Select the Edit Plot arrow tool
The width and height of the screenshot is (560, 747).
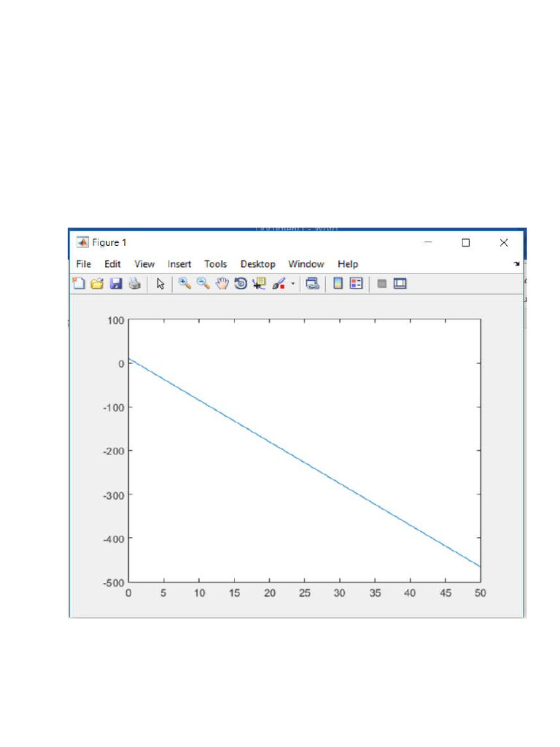160,284
